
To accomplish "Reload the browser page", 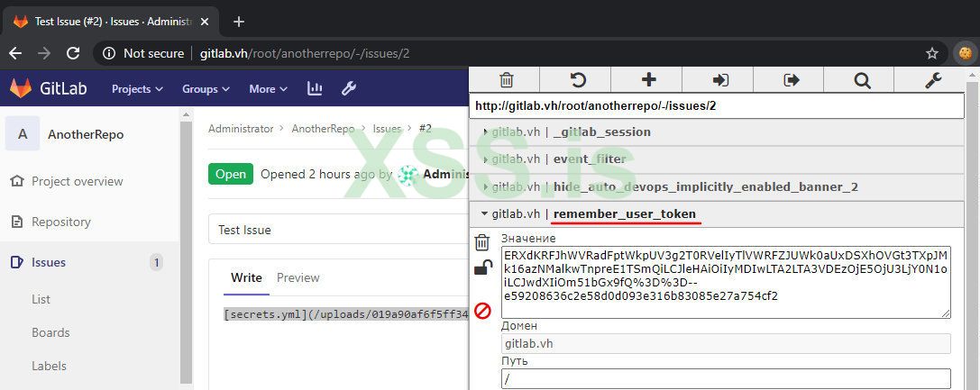I will [73, 53].
